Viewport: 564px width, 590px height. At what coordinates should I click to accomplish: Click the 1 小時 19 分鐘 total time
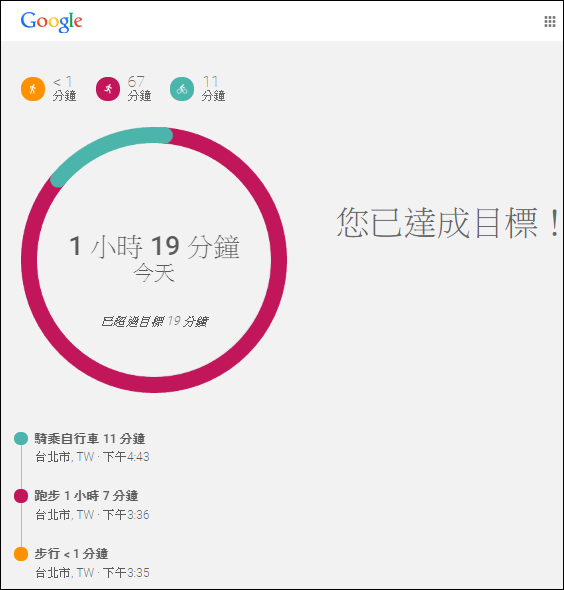coord(154,247)
